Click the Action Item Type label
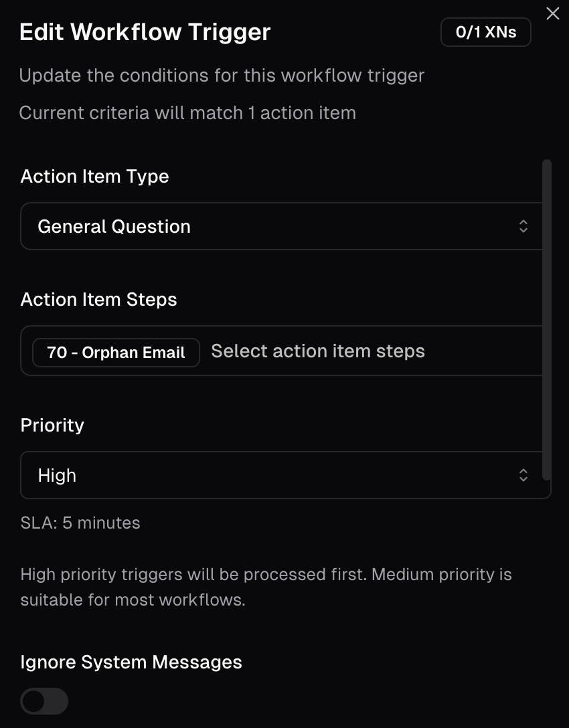 click(94, 177)
